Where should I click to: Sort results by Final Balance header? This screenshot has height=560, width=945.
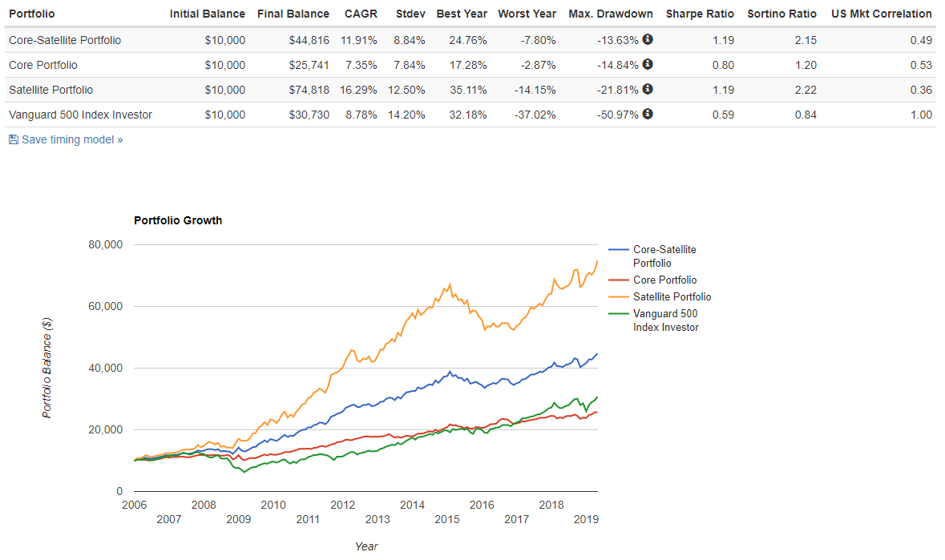coord(292,14)
